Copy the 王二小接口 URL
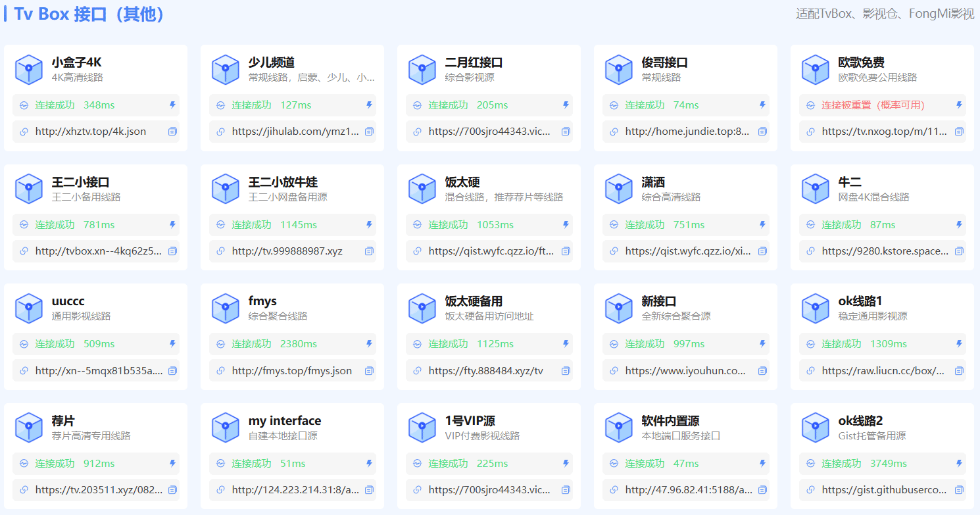 172,251
